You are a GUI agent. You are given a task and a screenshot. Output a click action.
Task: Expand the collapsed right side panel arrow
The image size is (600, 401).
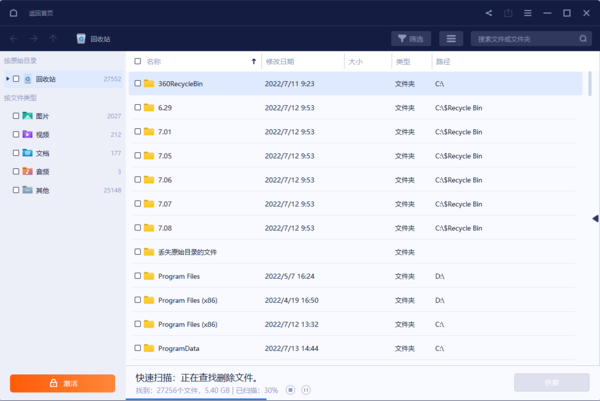pos(595,218)
